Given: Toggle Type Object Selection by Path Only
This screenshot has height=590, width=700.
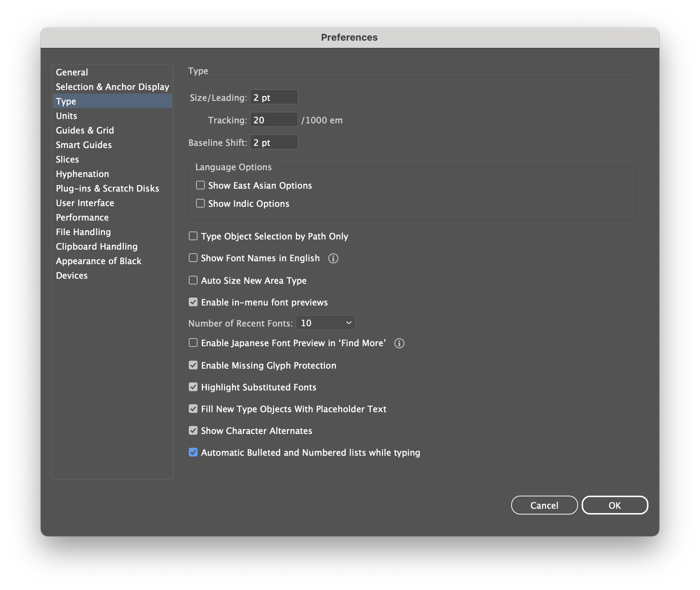Looking at the screenshot, I should point(193,236).
